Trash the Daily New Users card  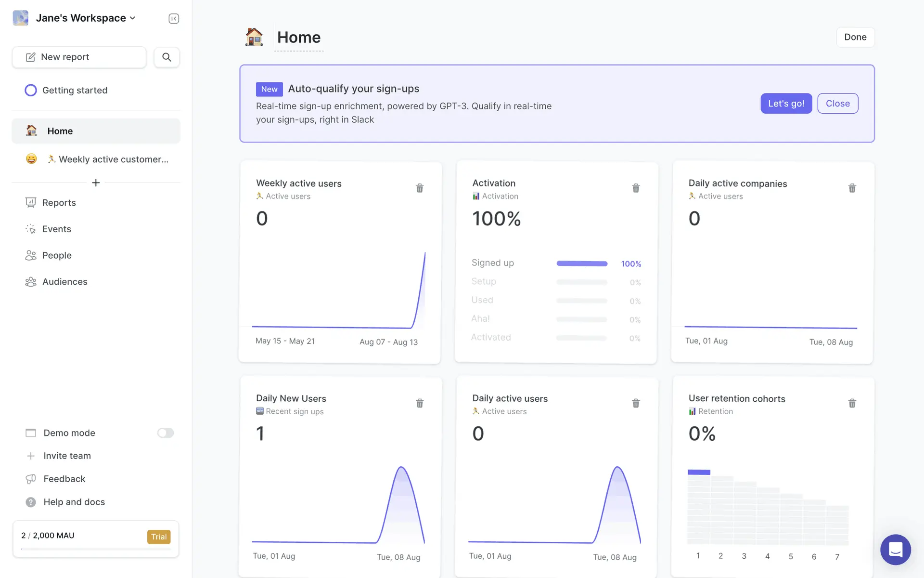click(420, 403)
